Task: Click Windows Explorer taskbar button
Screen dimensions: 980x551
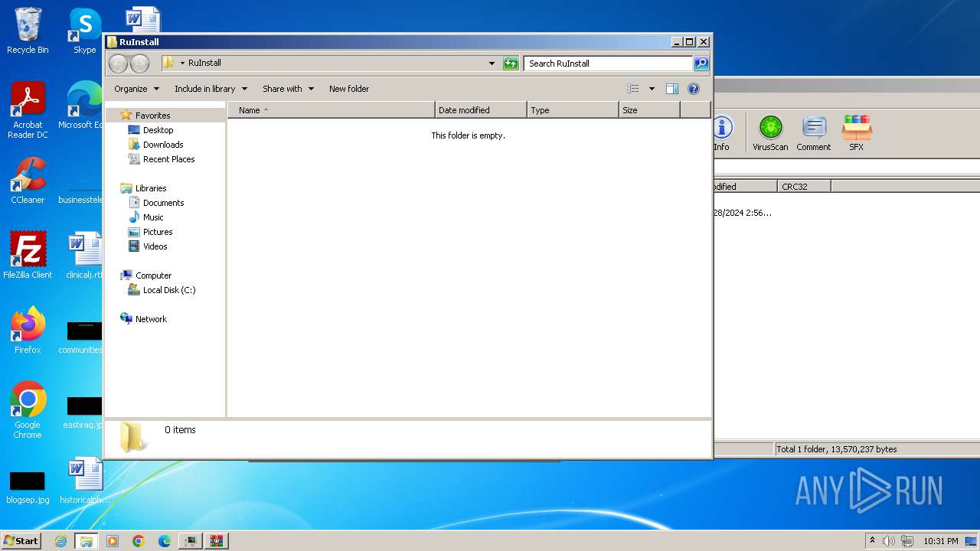Action: point(87,541)
